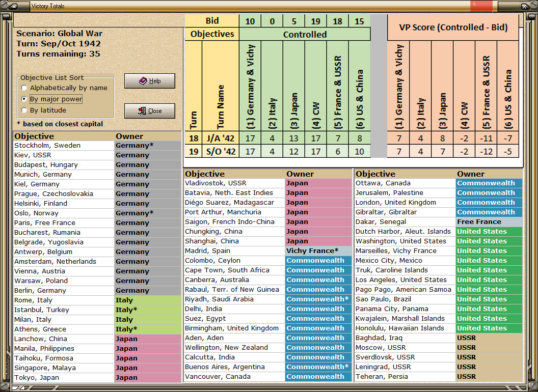This screenshot has width=538, height=392.
Task: Click VP Score (4) CW column header
Action: click(464, 86)
